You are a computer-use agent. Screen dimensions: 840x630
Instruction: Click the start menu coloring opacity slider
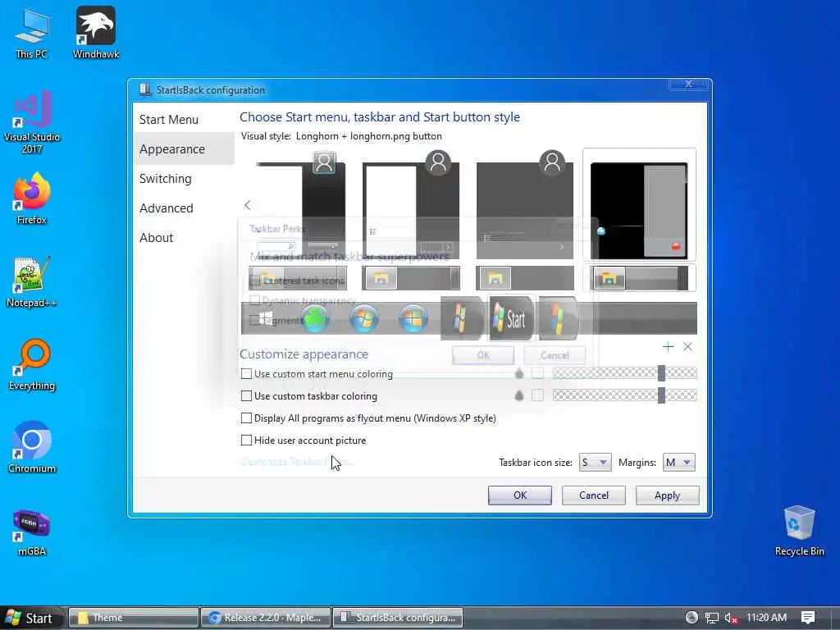tap(624, 373)
